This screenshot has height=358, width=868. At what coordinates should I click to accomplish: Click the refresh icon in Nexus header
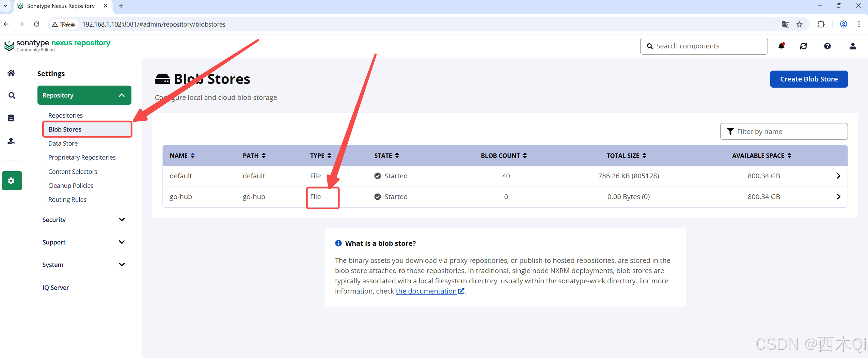(x=804, y=46)
